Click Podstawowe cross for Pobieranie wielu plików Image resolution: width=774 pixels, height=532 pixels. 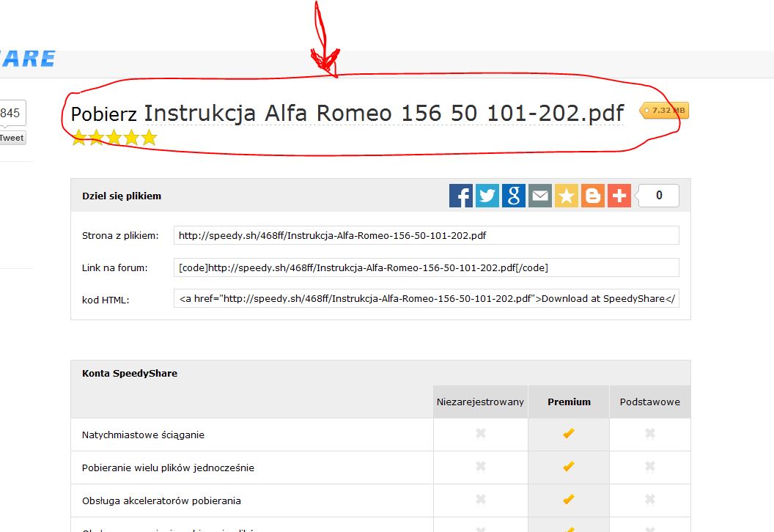[x=650, y=466]
